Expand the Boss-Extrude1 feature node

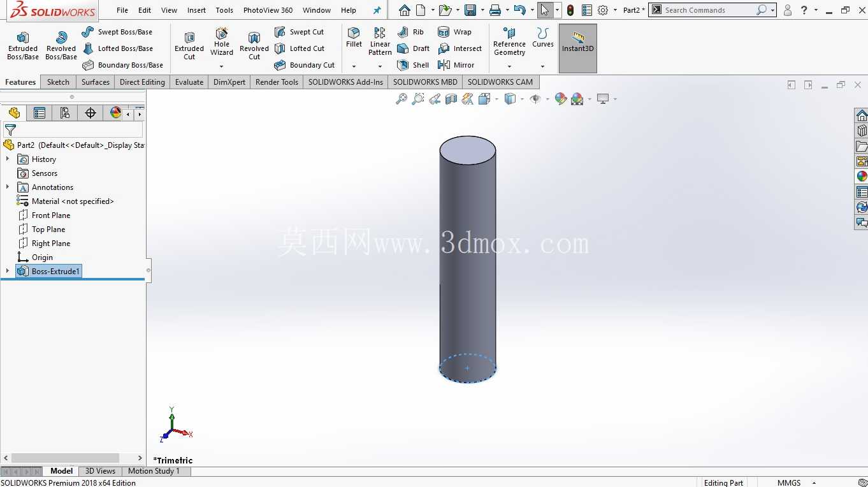(8, 271)
